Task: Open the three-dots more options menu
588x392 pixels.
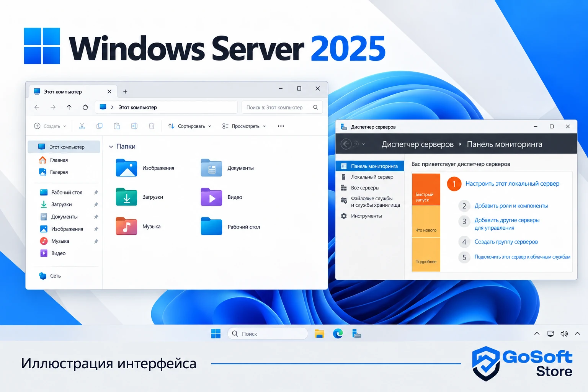Action: (x=281, y=126)
